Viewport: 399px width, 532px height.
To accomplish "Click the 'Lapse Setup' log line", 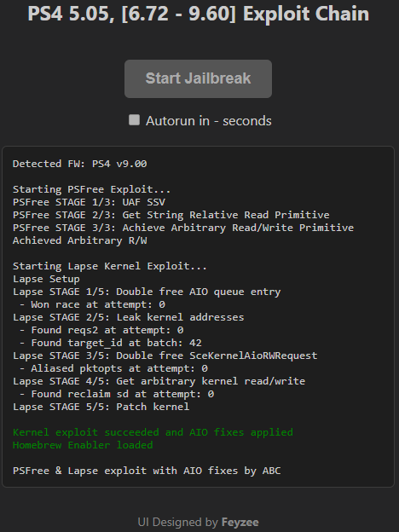I will pyautogui.click(x=46, y=279).
